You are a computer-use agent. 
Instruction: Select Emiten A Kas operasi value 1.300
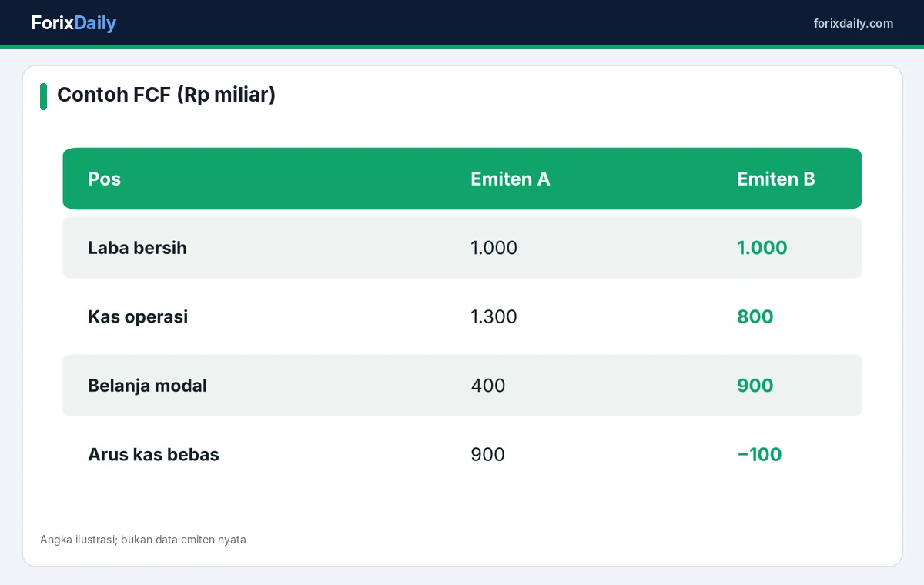pos(494,316)
